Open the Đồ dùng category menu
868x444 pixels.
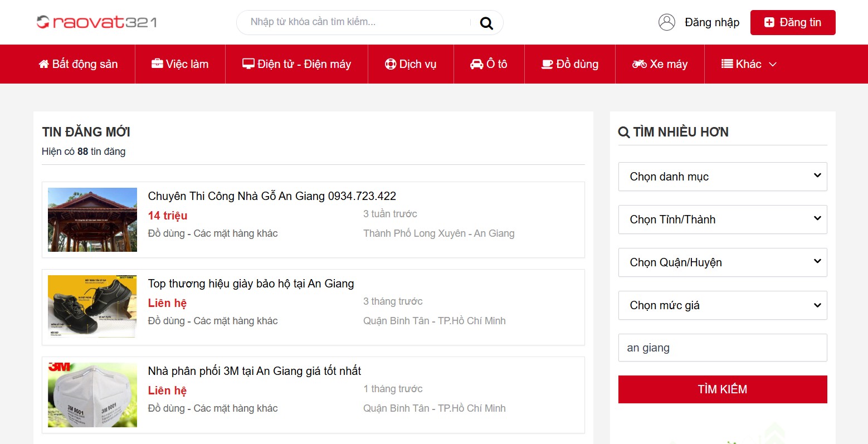(x=569, y=64)
